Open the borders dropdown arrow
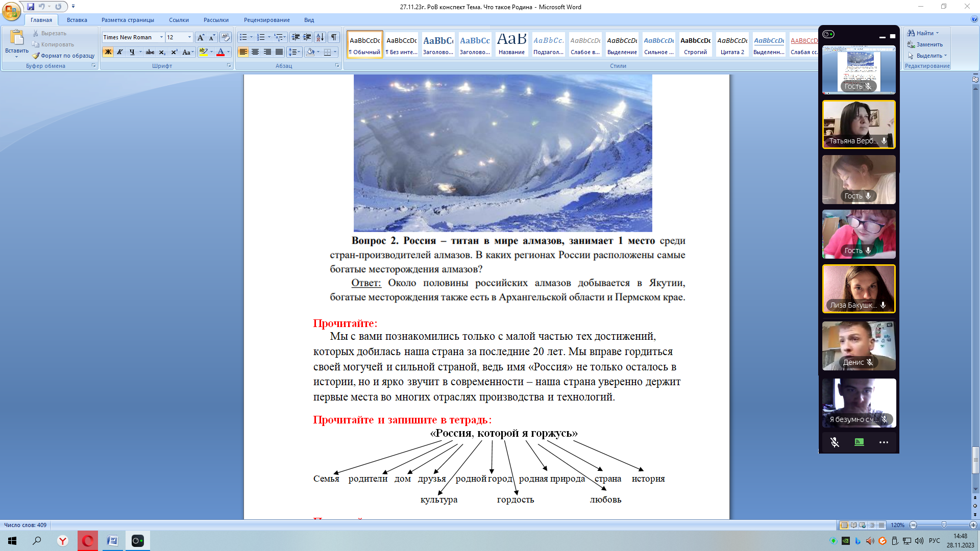This screenshot has width=980, height=551. pos(335,52)
